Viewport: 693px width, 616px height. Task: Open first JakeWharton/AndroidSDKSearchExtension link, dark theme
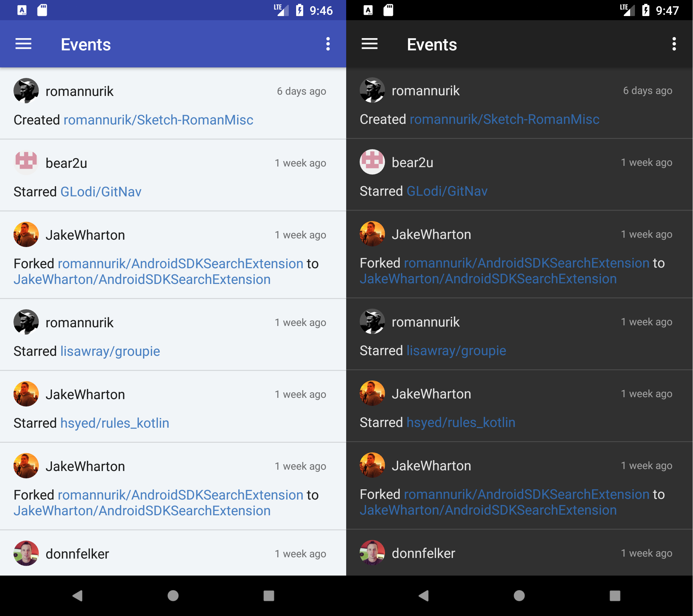click(x=488, y=279)
